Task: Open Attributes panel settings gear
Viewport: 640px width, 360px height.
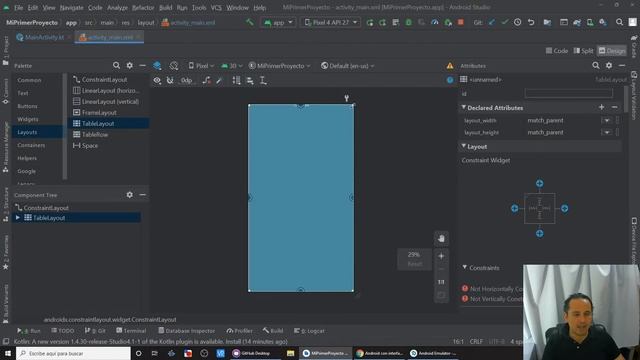Action: (x=609, y=65)
